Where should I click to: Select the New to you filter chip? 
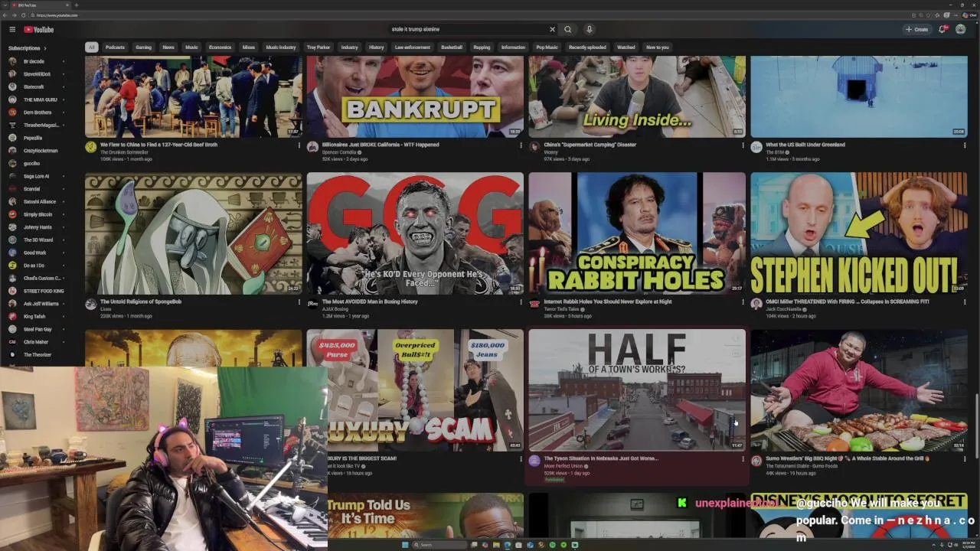point(658,47)
